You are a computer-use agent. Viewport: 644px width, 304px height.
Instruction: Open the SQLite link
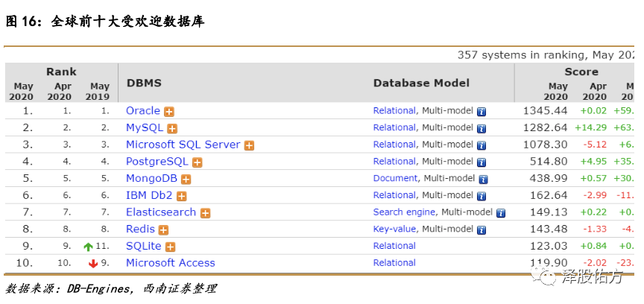(144, 246)
